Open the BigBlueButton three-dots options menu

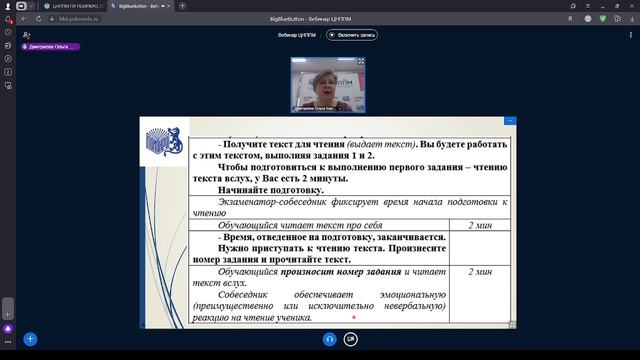tap(631, 35)
